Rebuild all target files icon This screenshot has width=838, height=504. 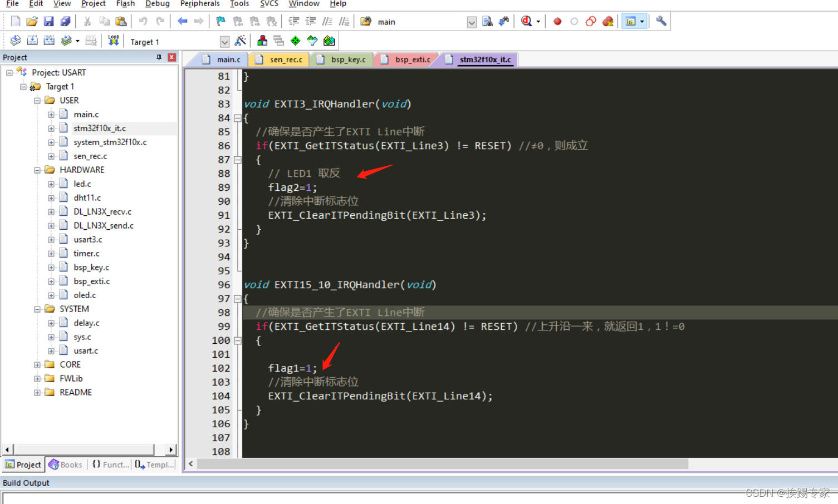(49, 41)
